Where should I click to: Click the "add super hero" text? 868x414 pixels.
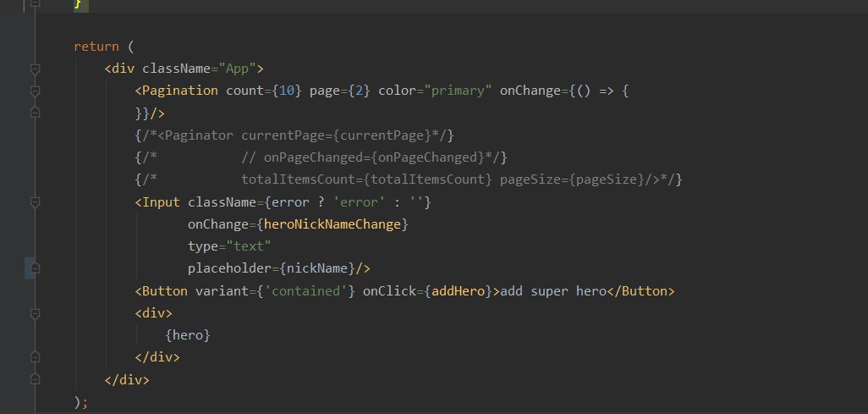553,291
